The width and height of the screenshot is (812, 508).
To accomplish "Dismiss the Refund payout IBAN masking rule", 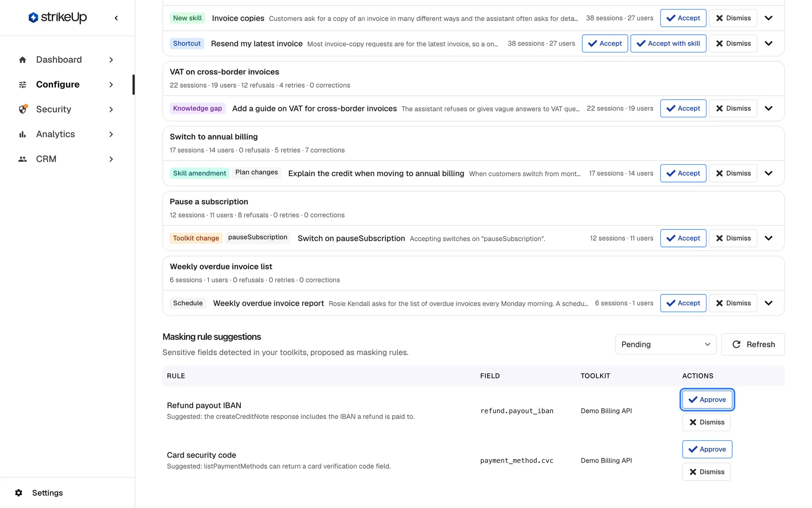I will click(x=706, y=422).
